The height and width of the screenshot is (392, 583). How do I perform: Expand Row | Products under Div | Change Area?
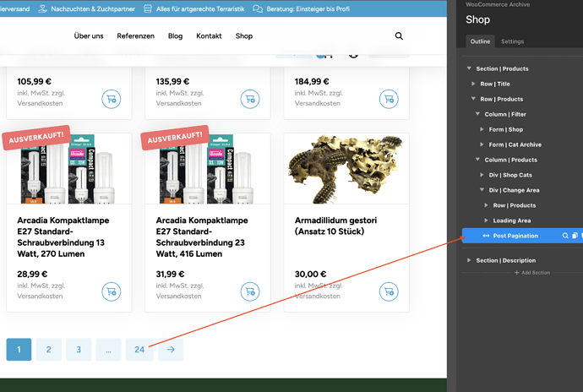(486, 205)
